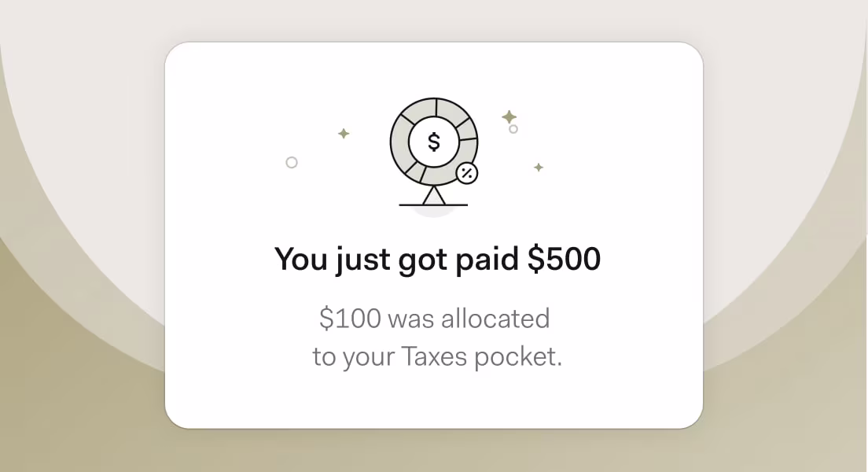Click the large sparkle star near the top right of the wheel
868x472 pixels.
[509, 117]
